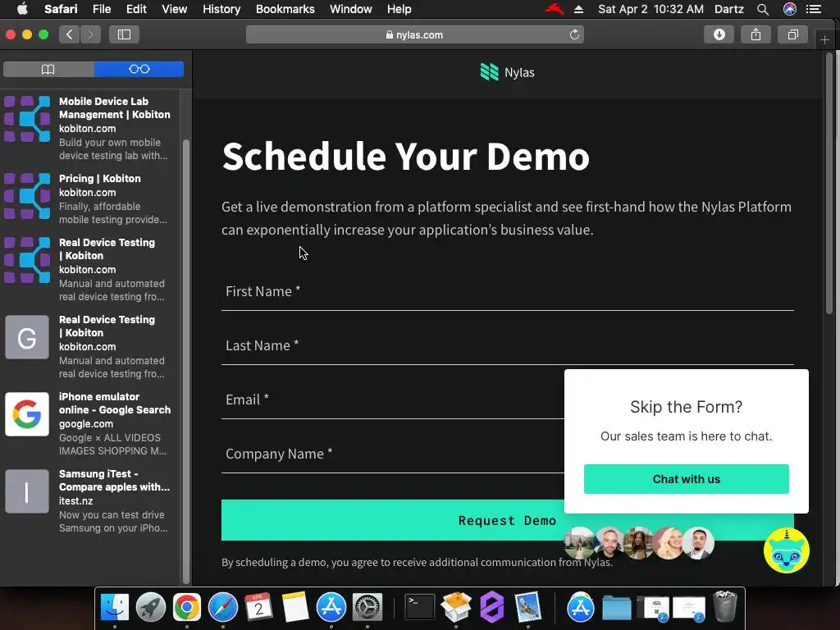Open the chat bot avatar widget

pyautogui.click(x=787, y=550)
